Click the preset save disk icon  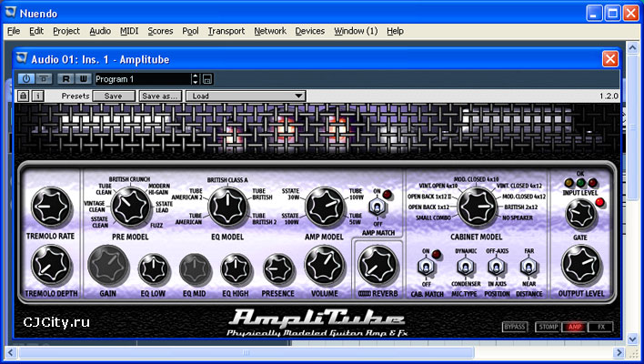point(207,79)
